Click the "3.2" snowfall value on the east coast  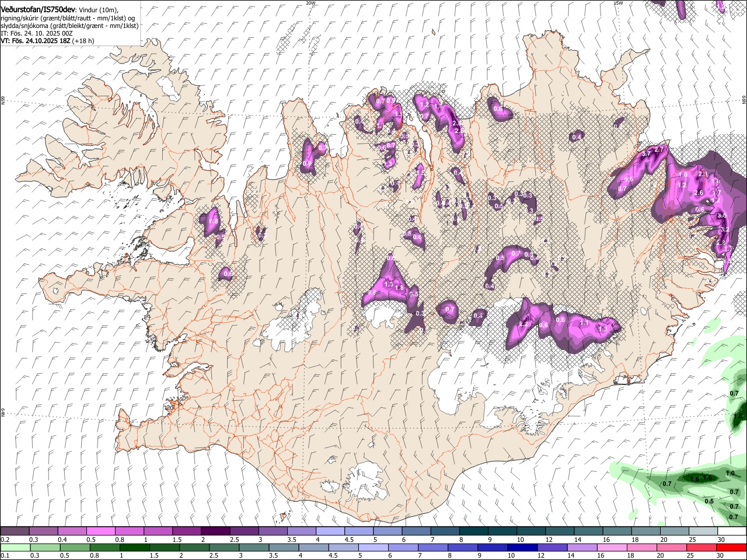[724, 229]
